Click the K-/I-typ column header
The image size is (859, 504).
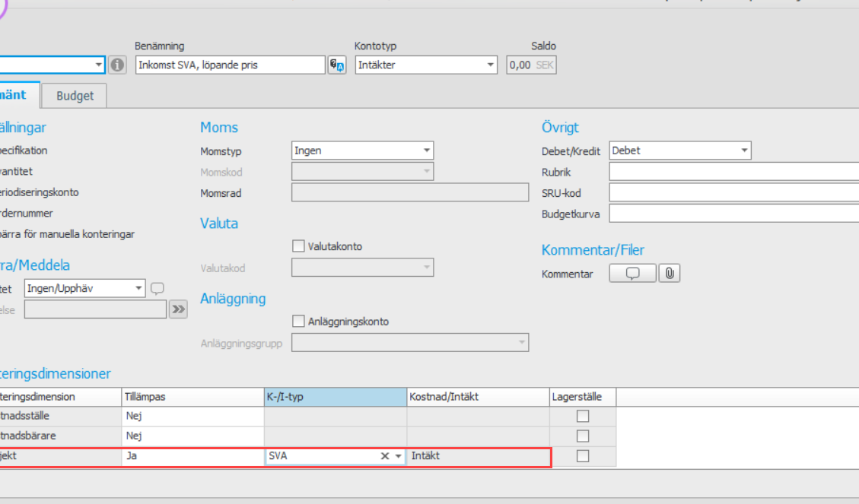(336, 397)
